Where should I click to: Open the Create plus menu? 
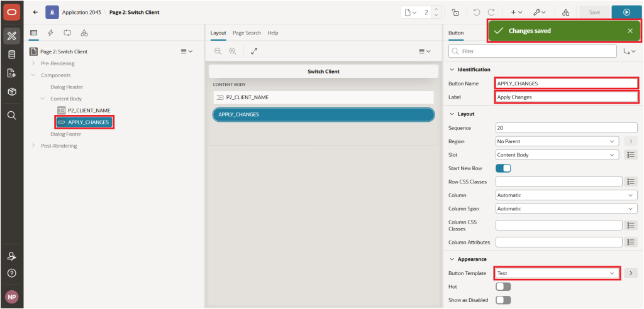click(x=516, y=13)
